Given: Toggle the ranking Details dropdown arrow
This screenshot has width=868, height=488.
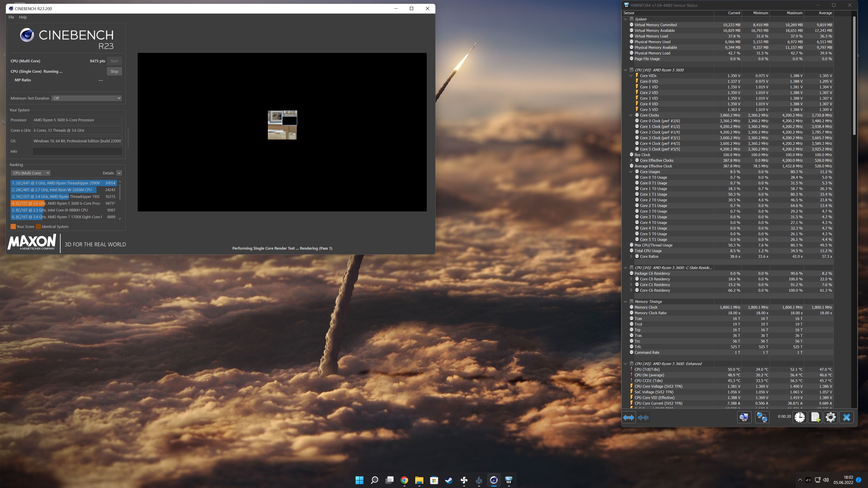Looking at the screenshot, I should coord(119,173).
